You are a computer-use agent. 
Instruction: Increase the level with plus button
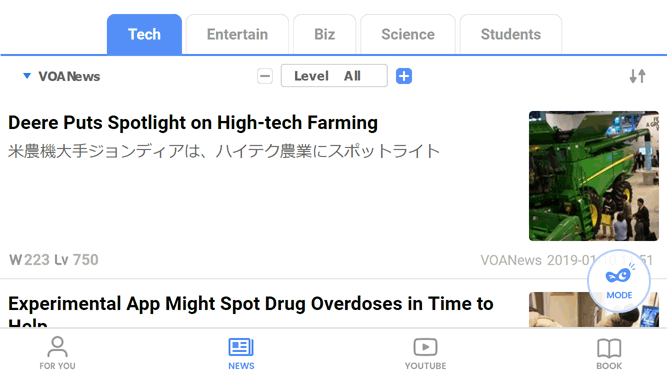coord(404,77)
